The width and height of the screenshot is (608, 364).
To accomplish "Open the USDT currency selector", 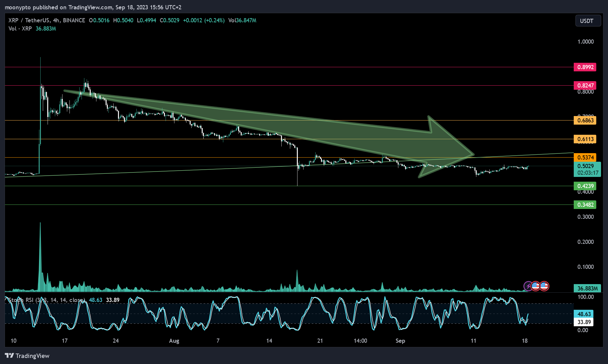I will click(588, 21).
